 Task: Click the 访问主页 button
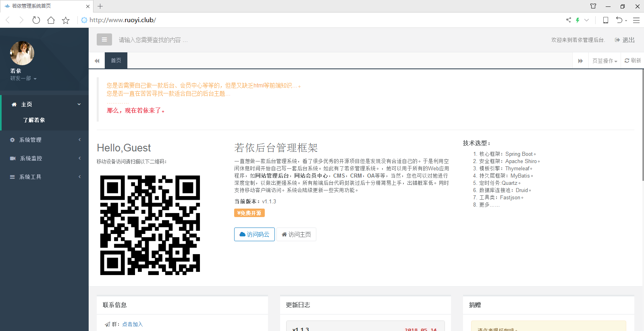[296, 234]
